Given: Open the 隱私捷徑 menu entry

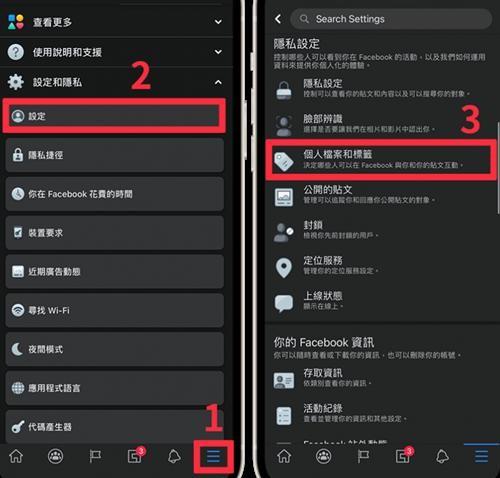Looking at the screenshot, I should (x=114, y=155).
